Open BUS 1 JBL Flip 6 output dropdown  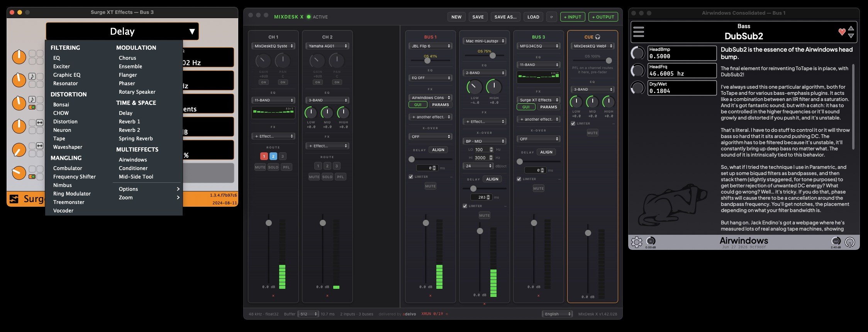(430, 46)
